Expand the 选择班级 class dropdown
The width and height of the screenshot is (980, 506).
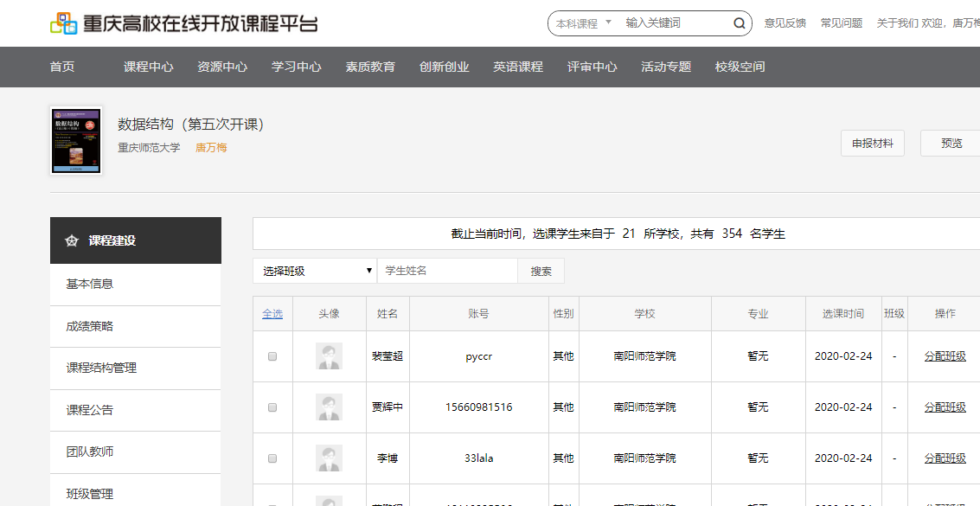[315, 271]
